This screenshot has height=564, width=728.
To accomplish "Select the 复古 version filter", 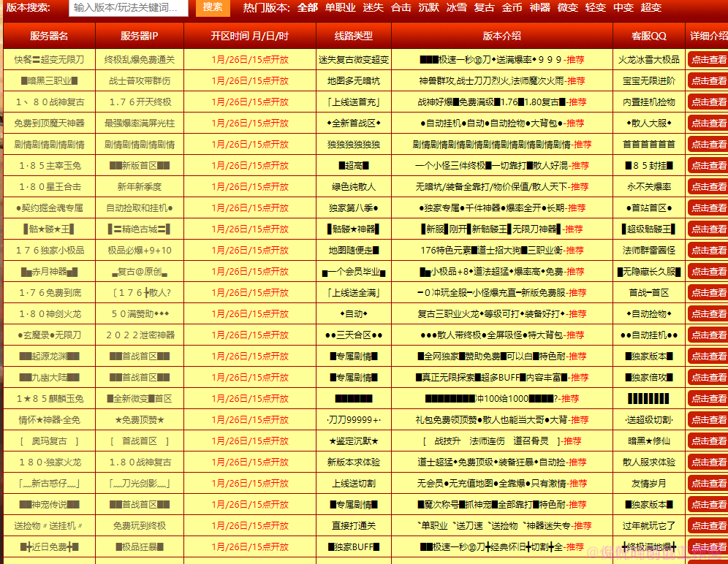I will (485, 7).
